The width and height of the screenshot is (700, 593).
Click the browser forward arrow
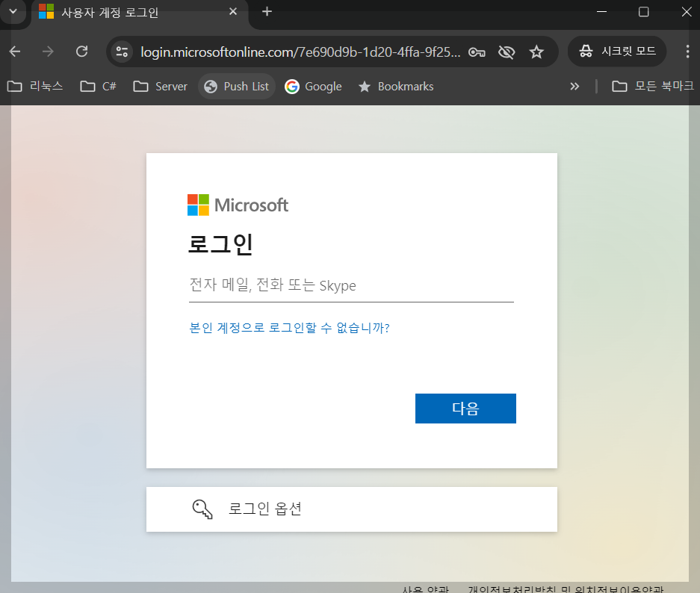tap(48, 52)
